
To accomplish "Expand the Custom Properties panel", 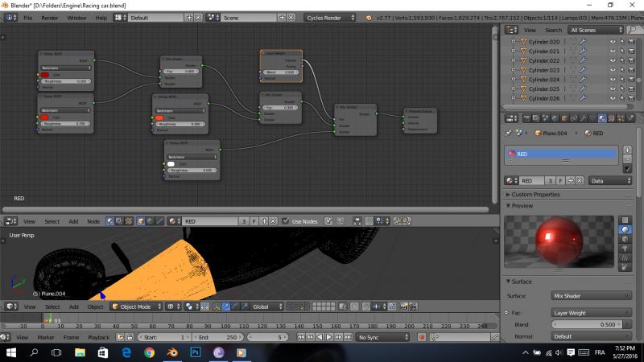I will (x=535, y=195).
